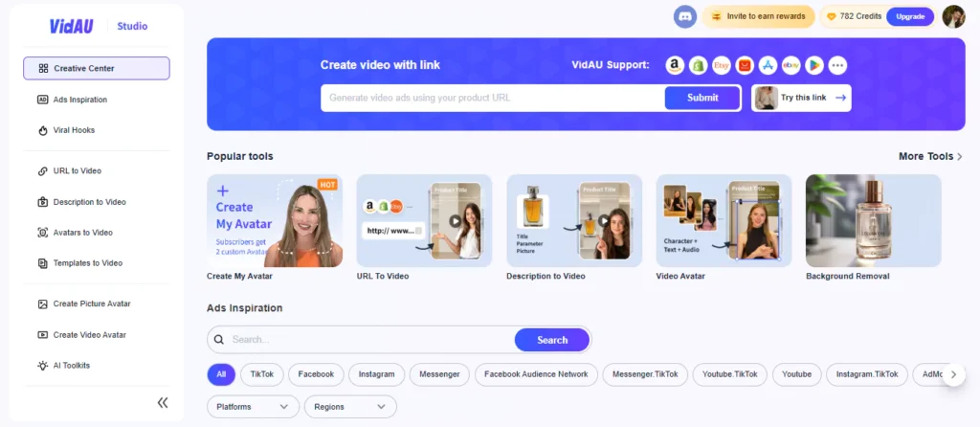Select the Instagram.TikTok filter chip
Viewport: 980px width, 427px height.
tap(867, 374)
